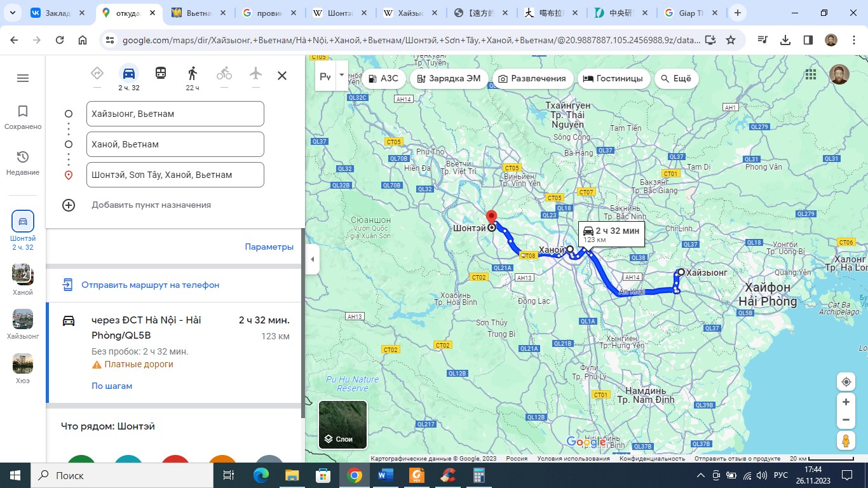Show my current location on map
This screenshot has height=488, width=868.
(846, 382)
